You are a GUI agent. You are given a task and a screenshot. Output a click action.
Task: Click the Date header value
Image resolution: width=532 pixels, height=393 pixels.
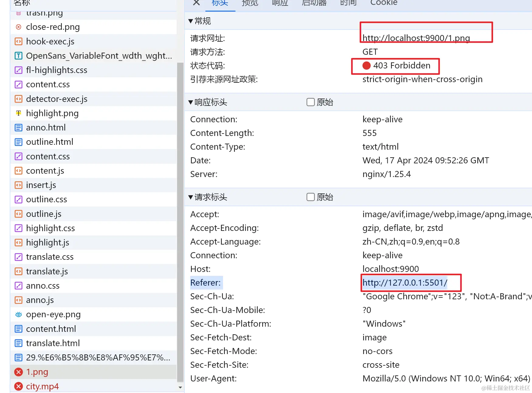[426, 160]
